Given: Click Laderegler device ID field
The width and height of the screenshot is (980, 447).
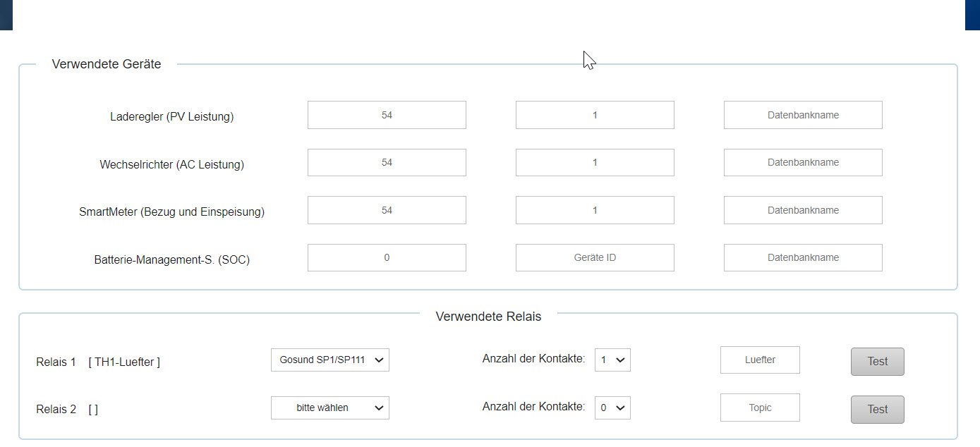Looking at the screenshot, I should (595, 115).
